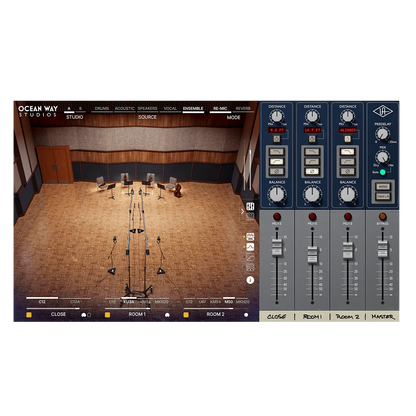
Task: Switch to Re-Mic mode
Action: click(220, 109)
